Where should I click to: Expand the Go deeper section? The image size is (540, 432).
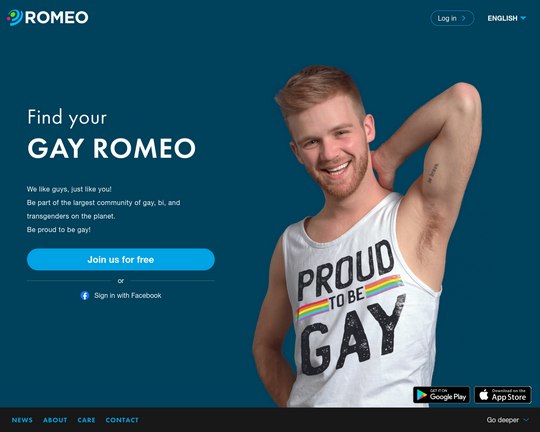click(507, 420)
